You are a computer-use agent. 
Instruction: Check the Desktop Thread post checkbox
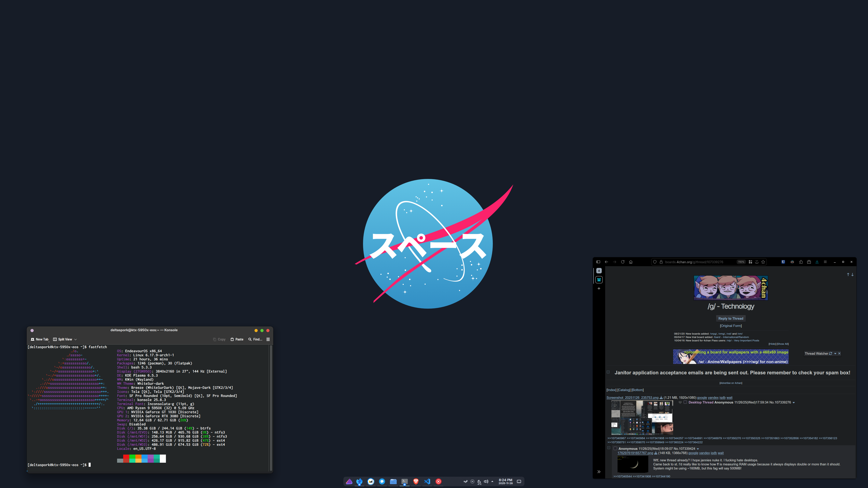[x=685, y=402]
